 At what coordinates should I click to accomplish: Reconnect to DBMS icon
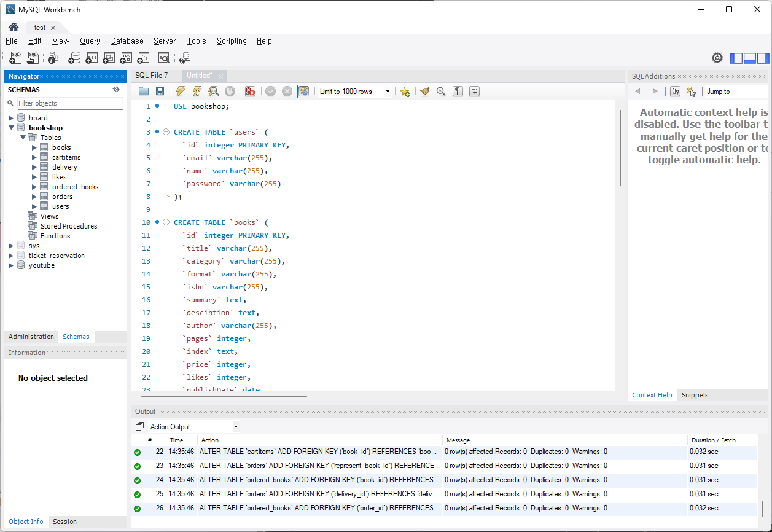click(184, 58)
